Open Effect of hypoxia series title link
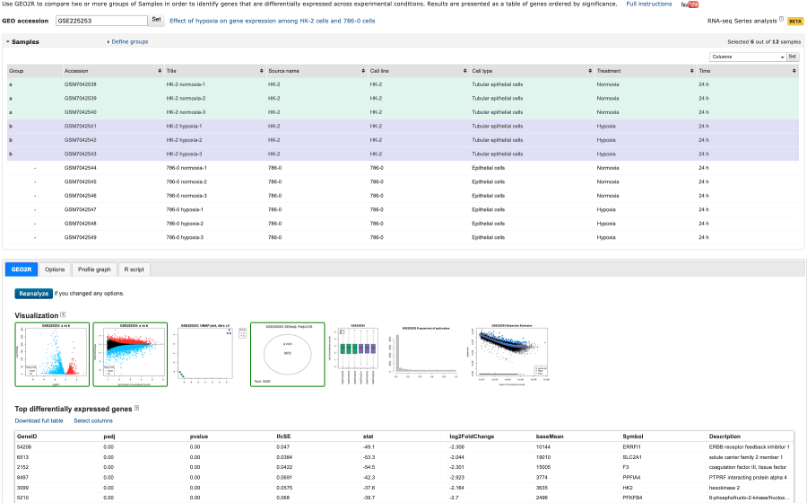This screenshot has height=504, width=808. 272,21
